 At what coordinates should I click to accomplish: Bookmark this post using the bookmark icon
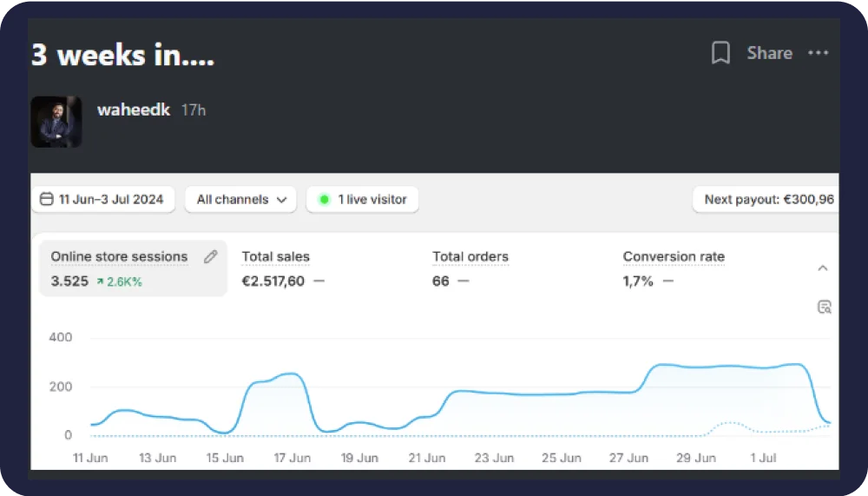point(720,53)
